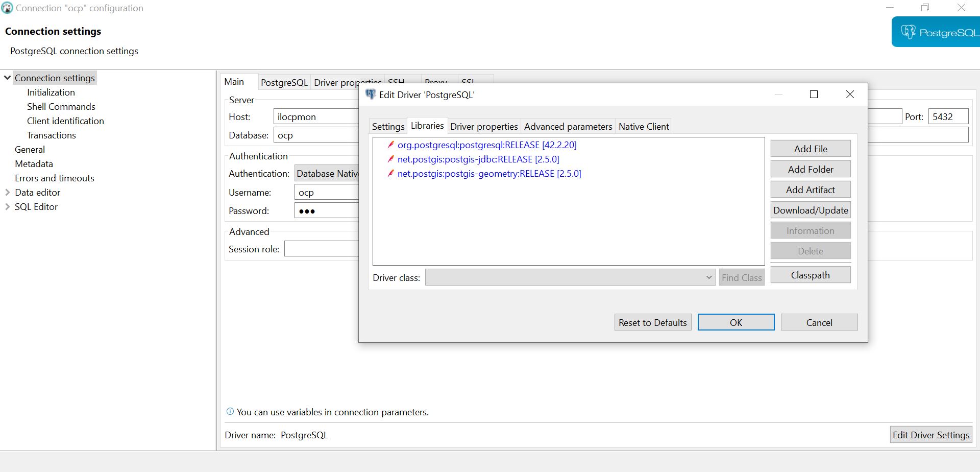Click the Download/Update button
This screenshot has height=472, width=980.
pyautogui.click(x=810, y=209)
